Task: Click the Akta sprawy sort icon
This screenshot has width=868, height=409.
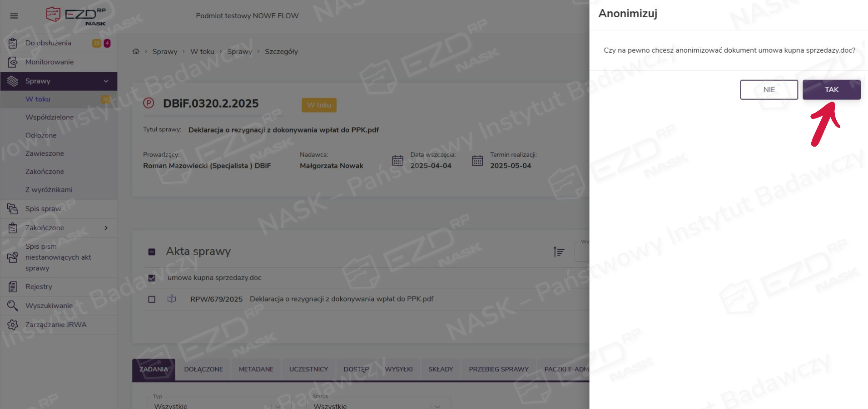Action: point(559,251)
